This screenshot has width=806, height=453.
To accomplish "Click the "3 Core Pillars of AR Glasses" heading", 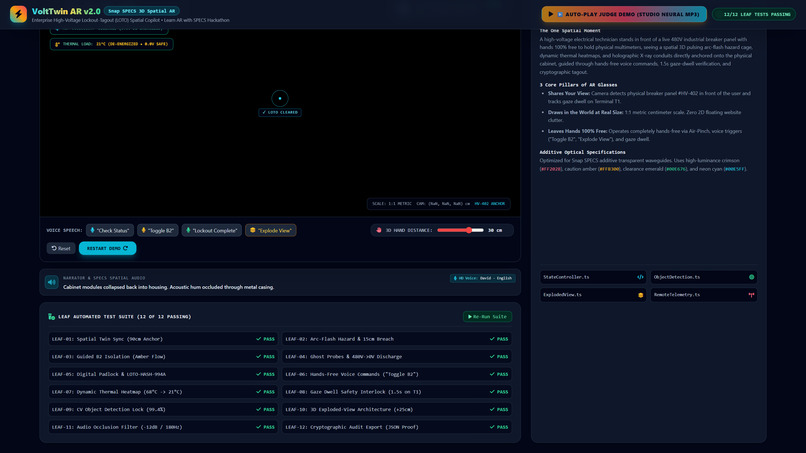I will 578,85.
